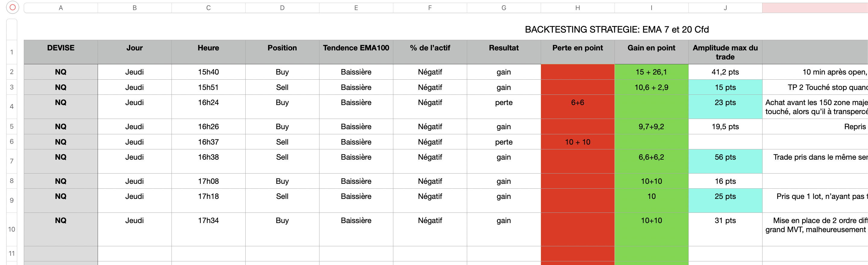The height and width of the screenshot is (265, 868).
Task: Click the table title BACKTESTING STRATEGIE
Action: (x=617, y=30)
